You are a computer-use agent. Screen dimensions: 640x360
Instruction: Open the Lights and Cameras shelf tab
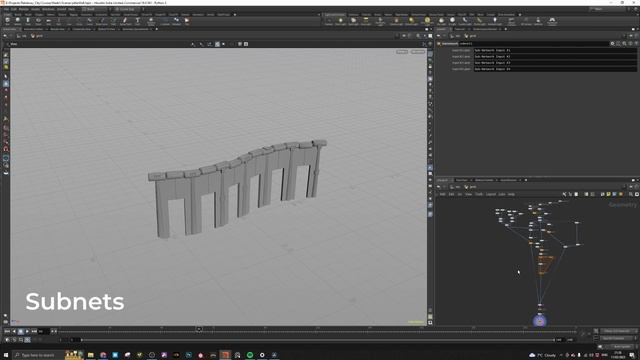pyautogui.click(x=335, y=15)
